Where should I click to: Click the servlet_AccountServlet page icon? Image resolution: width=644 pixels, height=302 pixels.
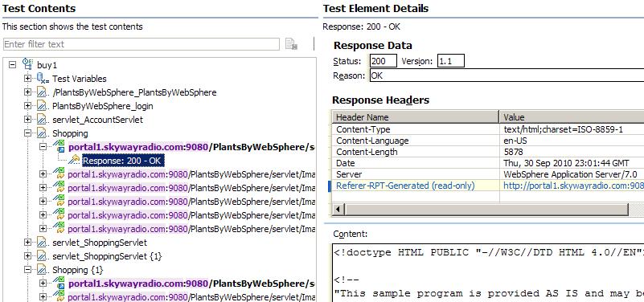(43, 120)
